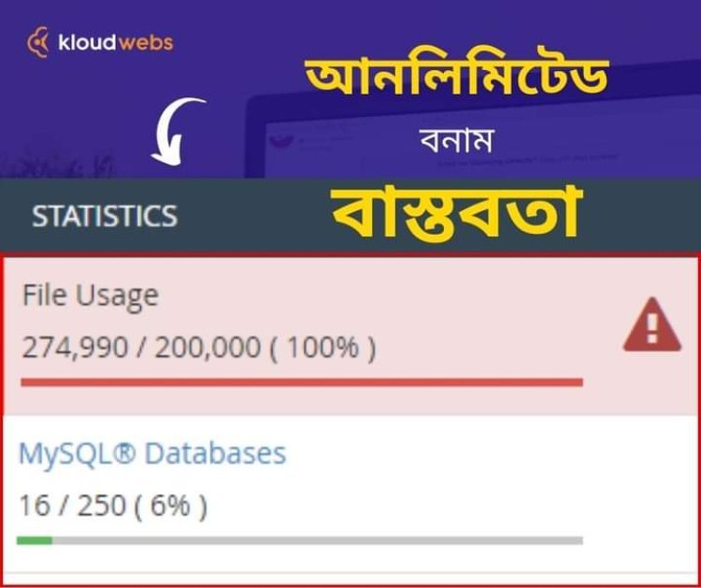Click the green filled portion of MySQL bar
The image size is (701, 588).
(x=35, y=540)
